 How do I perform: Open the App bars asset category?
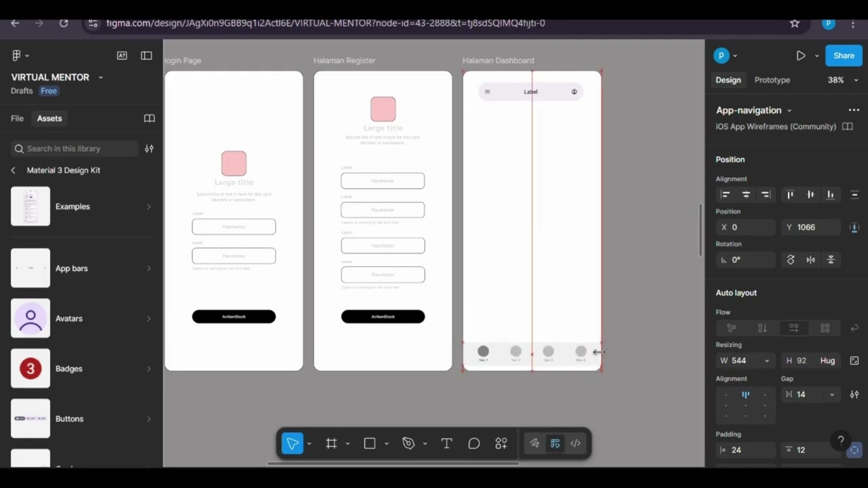pos(81,268)
